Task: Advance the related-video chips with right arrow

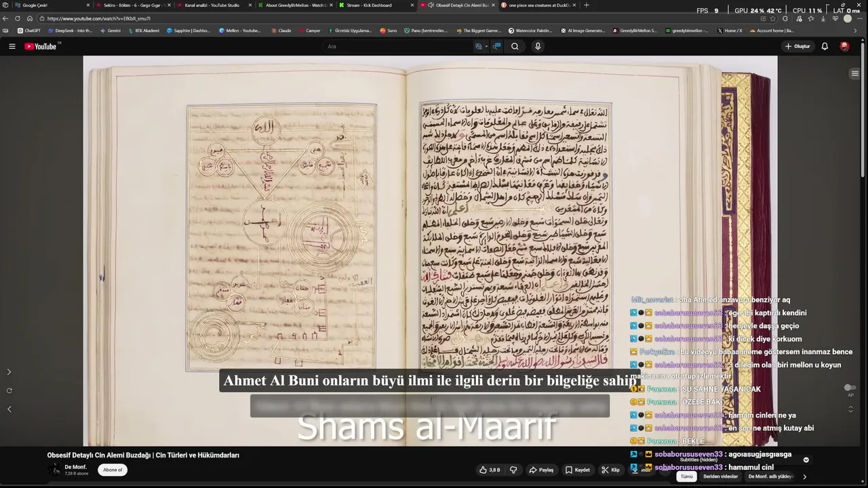Action: point(804,476)
